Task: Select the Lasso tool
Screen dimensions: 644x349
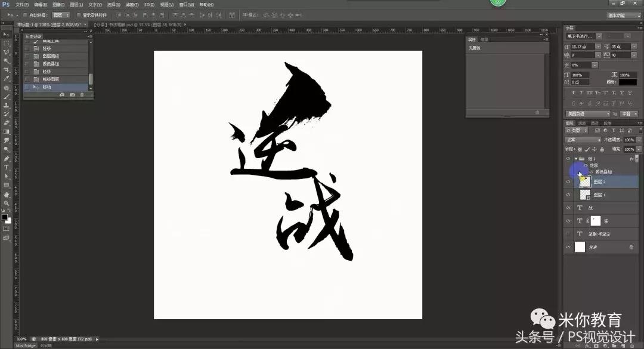Action: coord(6,52)
